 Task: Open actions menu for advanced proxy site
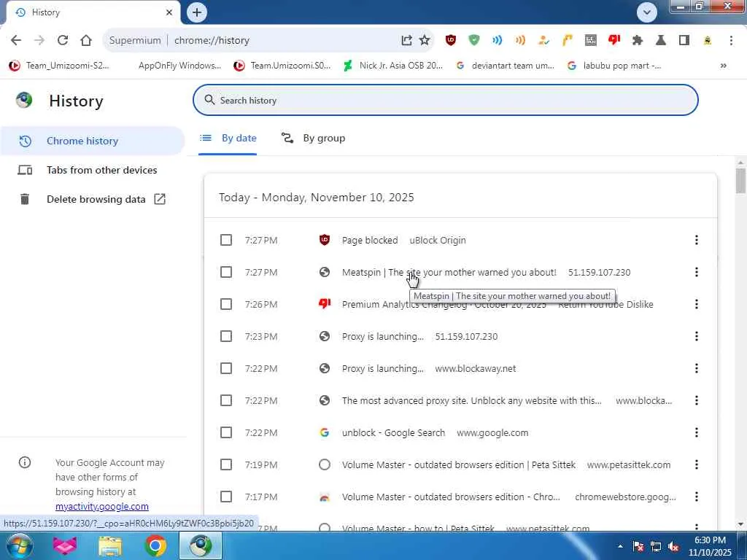[x=696, y=400]
